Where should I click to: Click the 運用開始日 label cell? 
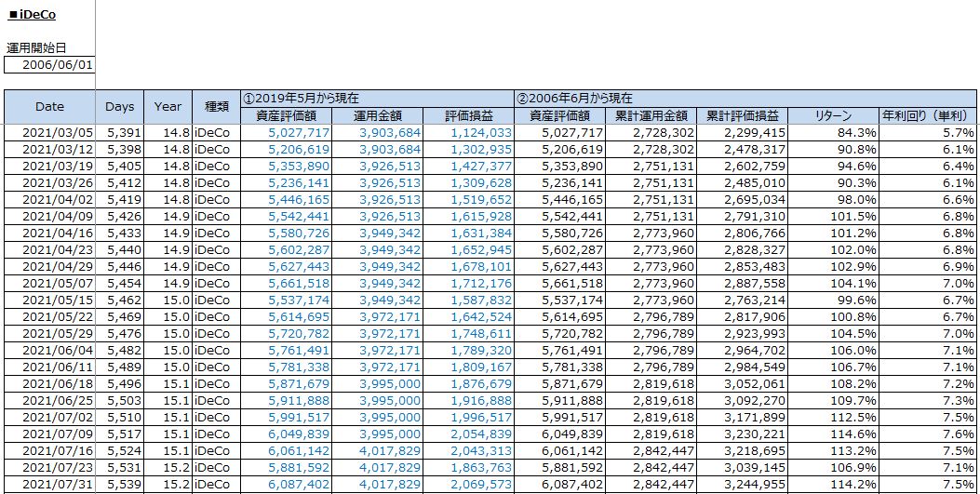click(x=37, y=48)
